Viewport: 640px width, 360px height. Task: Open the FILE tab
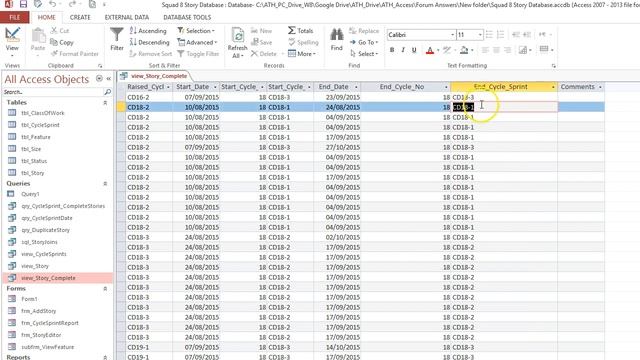point(15,17)
